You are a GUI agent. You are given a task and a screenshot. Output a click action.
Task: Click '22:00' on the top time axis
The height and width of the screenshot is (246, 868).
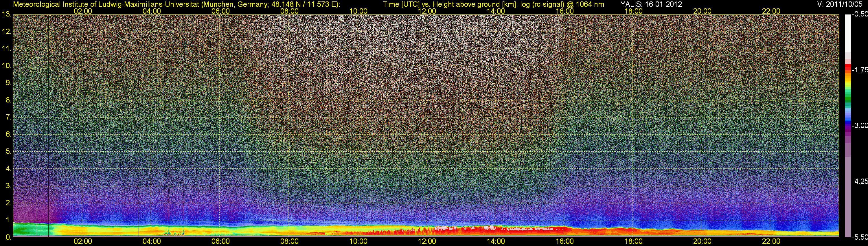pos(771,11)
